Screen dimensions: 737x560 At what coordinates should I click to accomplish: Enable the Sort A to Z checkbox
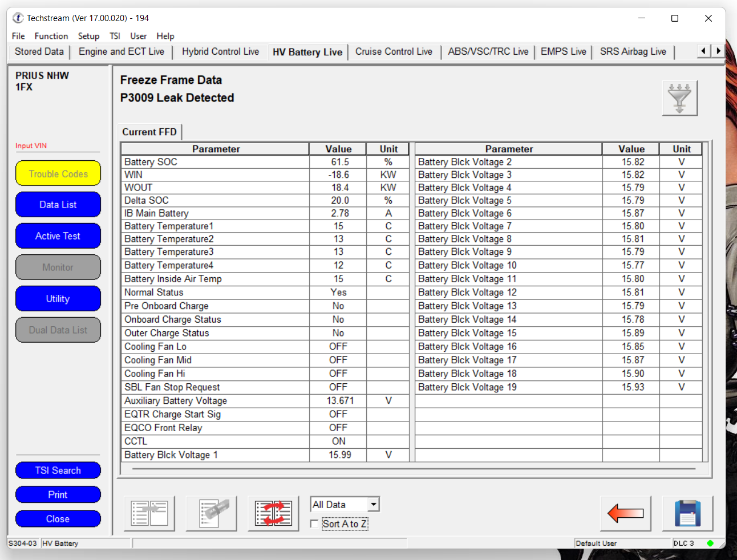pyautogui.click(x=314, y=524)
